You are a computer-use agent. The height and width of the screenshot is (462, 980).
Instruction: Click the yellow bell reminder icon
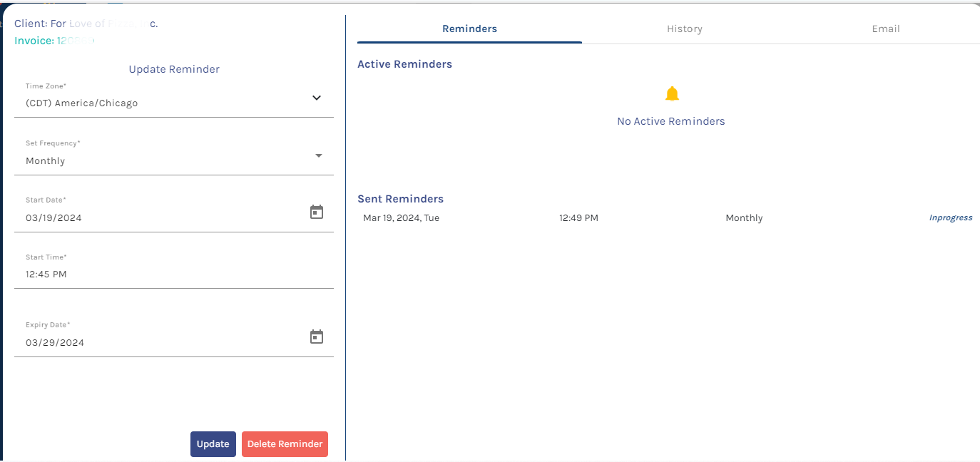point(672,93)
